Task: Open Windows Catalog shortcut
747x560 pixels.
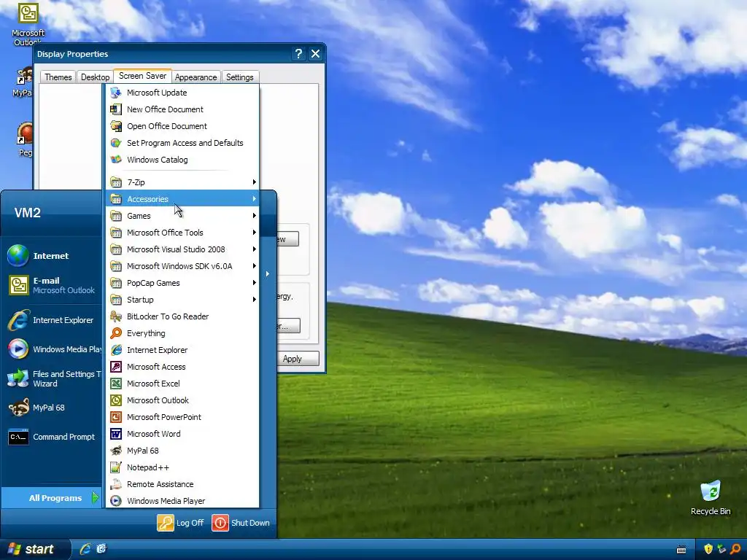Action: pos(182,160)
